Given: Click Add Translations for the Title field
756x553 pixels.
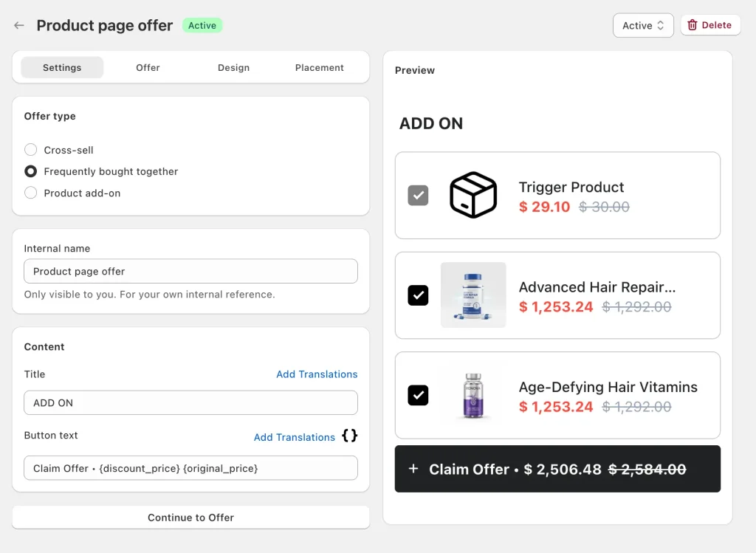Looking at the screenshot, I should tap(317, 374).
